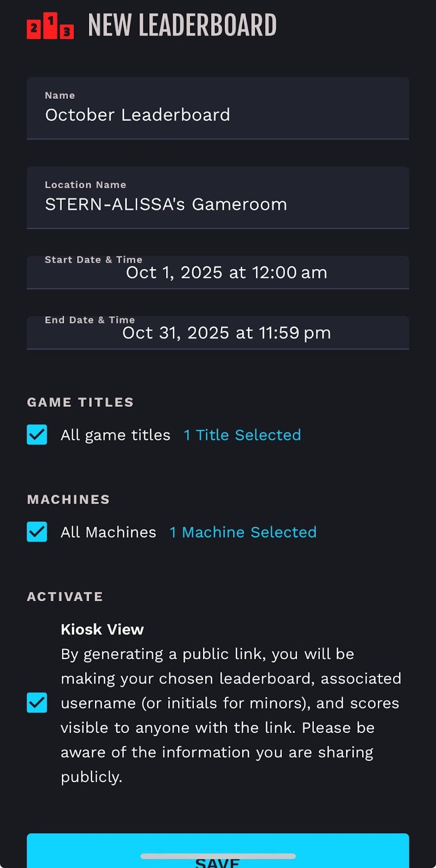Open the Start Date & Time picker
This screenshot has width=436, height=868.
[x=217, y=272]
